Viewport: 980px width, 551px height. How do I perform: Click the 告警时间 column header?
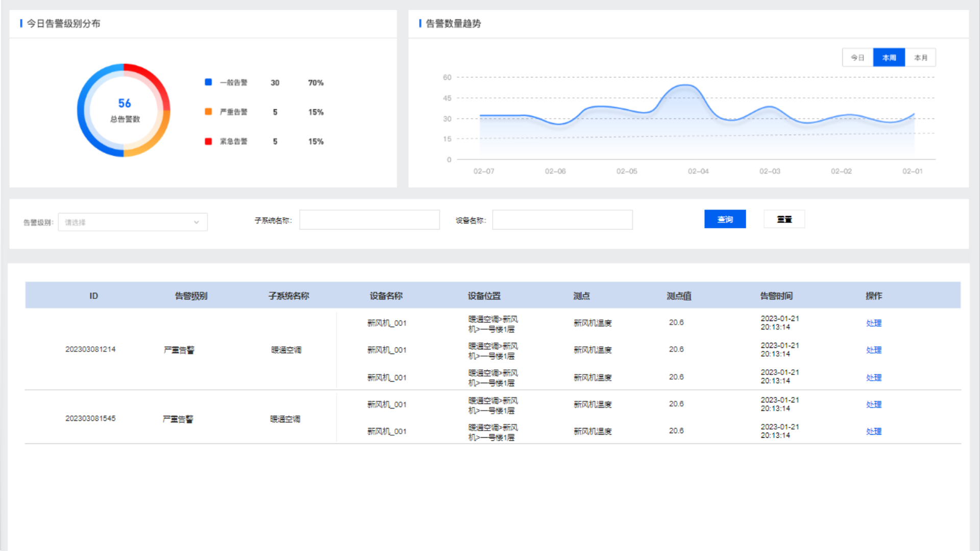776,296
